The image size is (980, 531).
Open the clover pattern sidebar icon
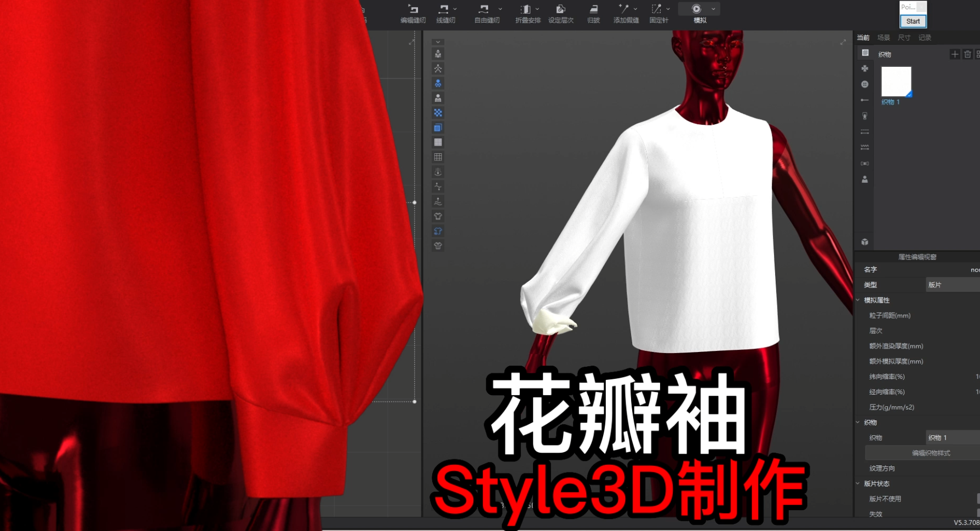(865, 68)
